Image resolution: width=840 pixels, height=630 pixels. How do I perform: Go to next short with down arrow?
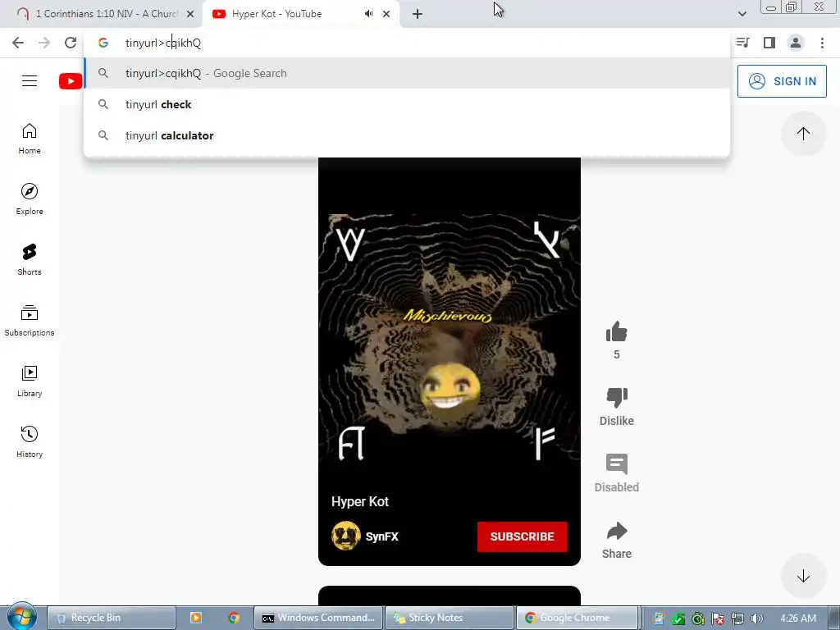[803, 576]
